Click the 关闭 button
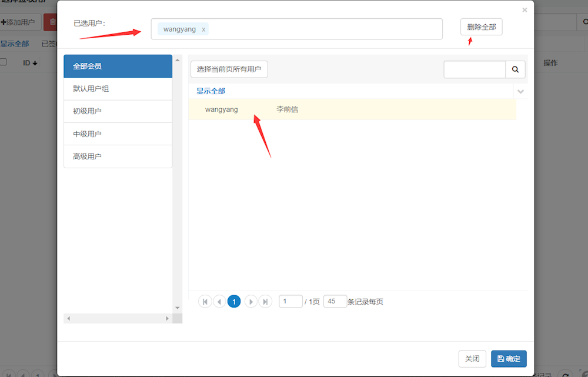 pyautogui.click(x=472, y=359)
